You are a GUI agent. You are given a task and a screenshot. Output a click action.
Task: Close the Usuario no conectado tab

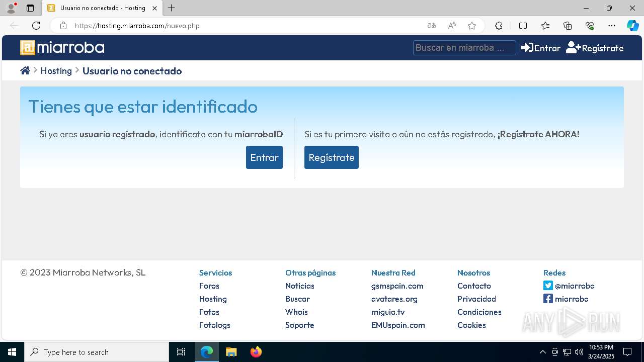[155, 8]
